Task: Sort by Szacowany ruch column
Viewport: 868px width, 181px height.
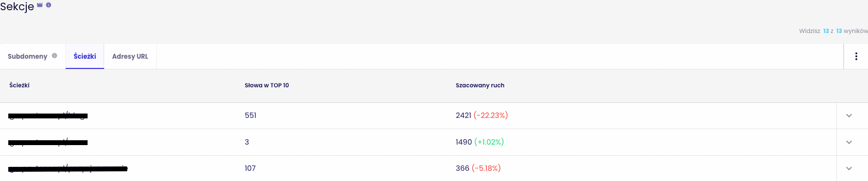Action: click(480, 85)
